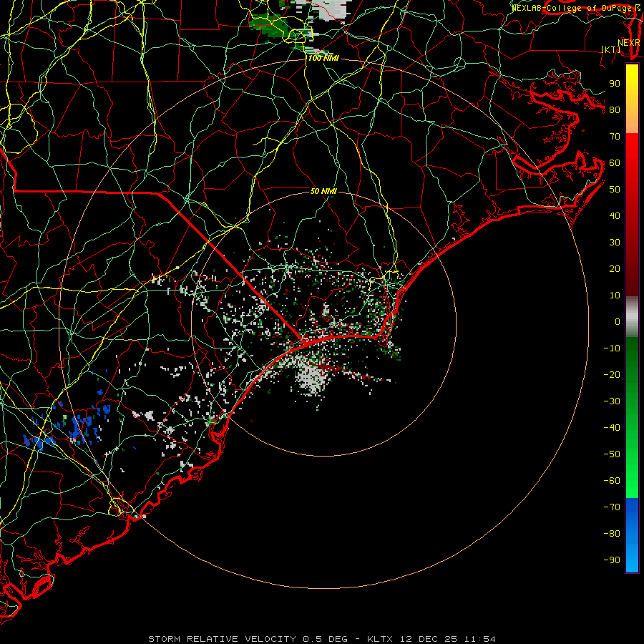Click the STORM RELATIVE VELOCITY caption text

[x=222, y=639]
